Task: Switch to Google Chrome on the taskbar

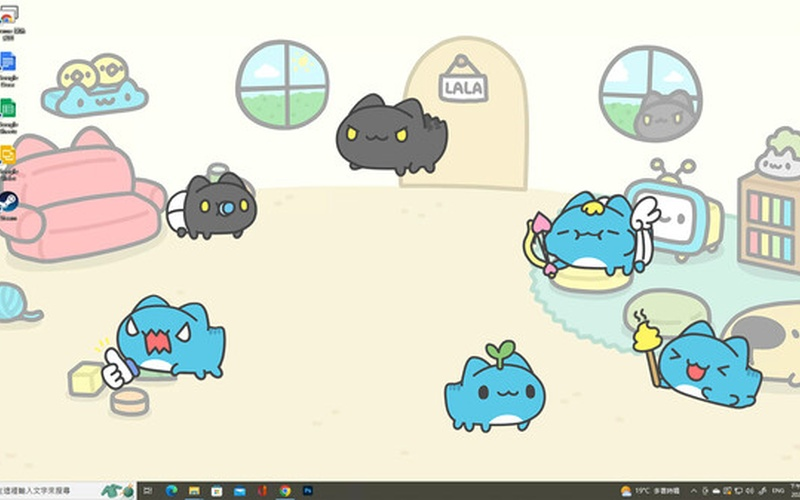Action: tap(285, 491)
